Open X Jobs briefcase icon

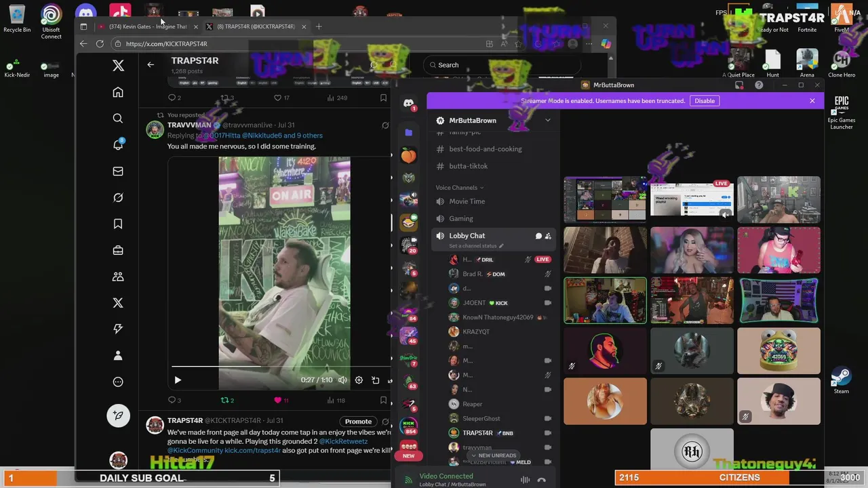118,250
